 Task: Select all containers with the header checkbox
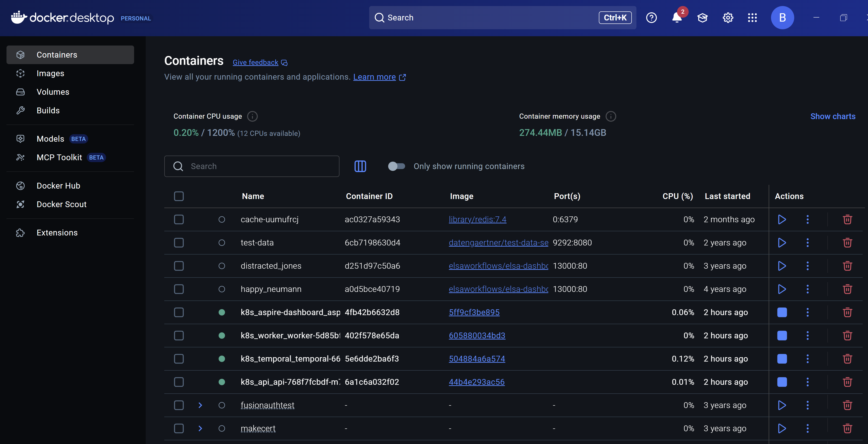[x=179, y=196]
